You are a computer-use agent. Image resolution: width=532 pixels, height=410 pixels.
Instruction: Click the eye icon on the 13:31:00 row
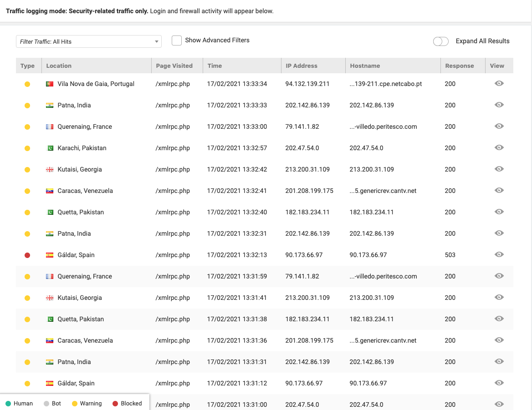point(499,404)
